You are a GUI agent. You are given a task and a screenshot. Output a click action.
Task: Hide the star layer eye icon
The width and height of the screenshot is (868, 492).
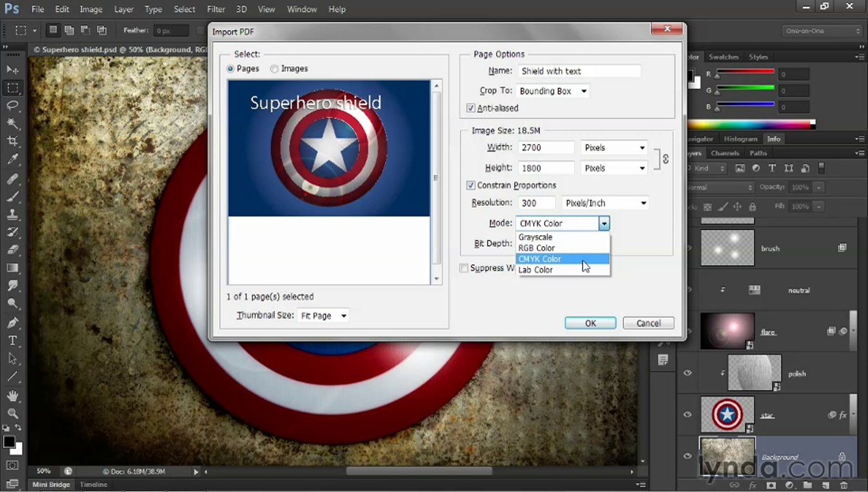pyautogui.click(x=688, y=415)
